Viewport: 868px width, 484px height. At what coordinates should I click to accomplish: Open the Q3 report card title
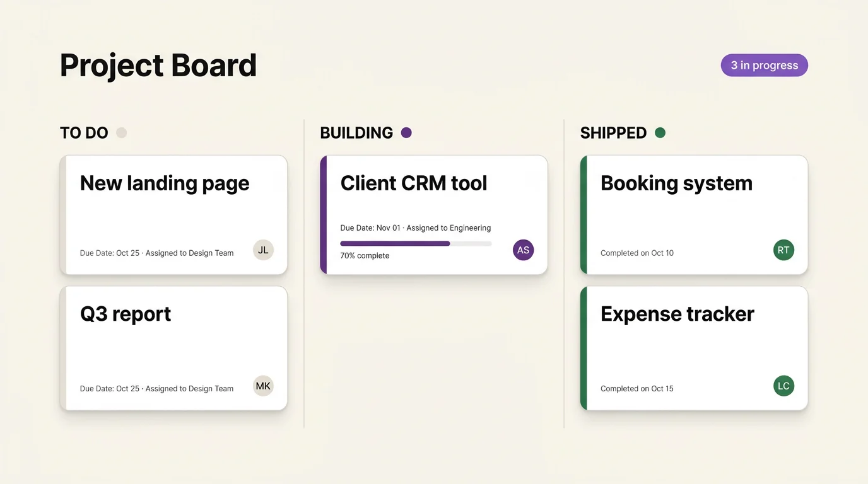[126, 314]
